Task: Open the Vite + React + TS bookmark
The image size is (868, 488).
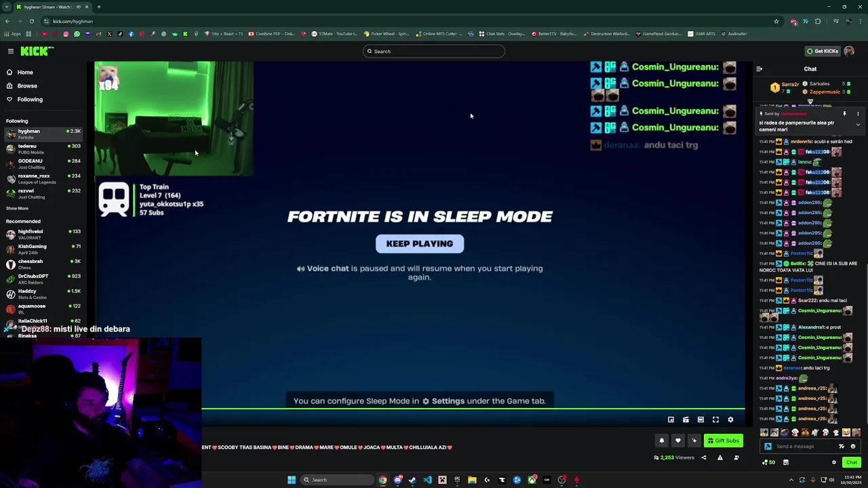Action: (x=222, y=33)
